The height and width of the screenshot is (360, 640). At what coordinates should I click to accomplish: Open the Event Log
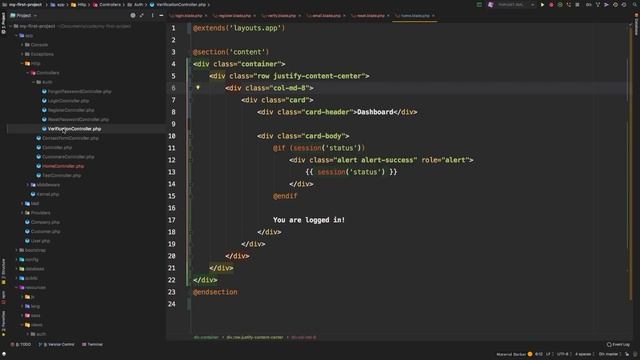pyautogui.click(x=618, y=344)
